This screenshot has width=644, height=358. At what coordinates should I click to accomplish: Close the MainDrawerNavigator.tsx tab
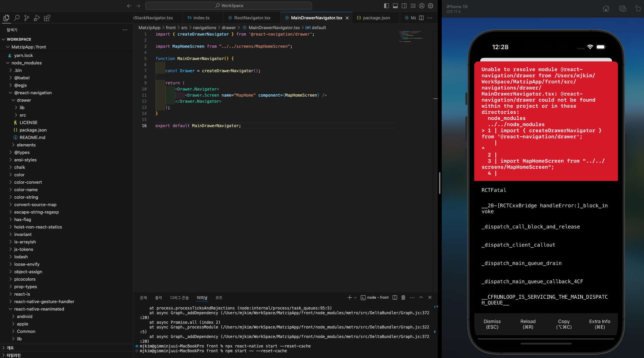pos(347,18)
